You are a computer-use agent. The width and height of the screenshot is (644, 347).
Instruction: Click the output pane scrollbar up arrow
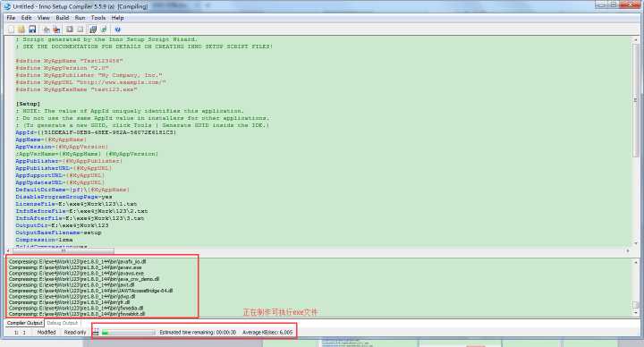(x=635, y=261)
